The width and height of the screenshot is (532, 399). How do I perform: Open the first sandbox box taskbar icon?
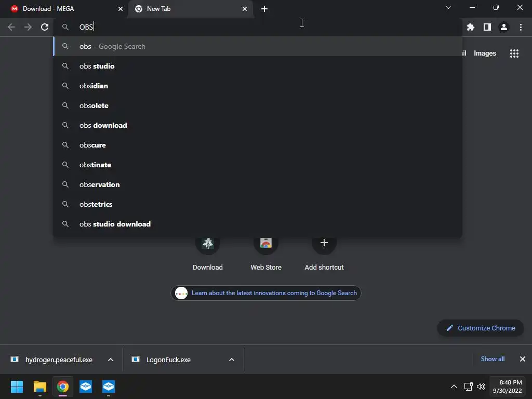pyautogui.click(x=86, y=387)
